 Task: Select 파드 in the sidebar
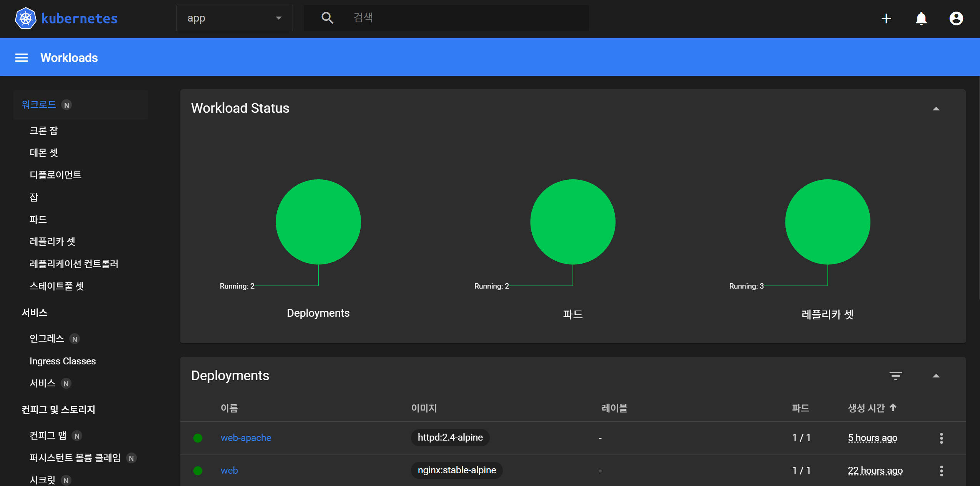coord(38,220)
